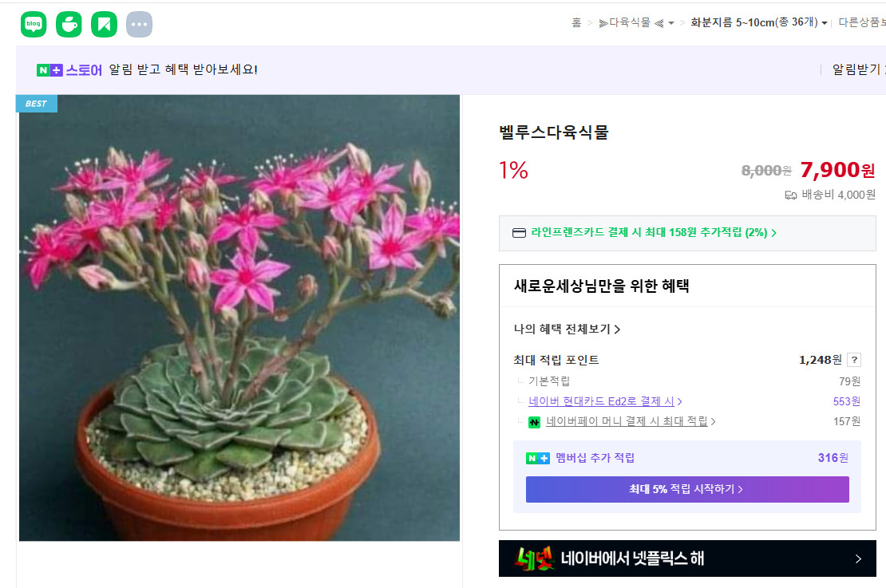Open more sharing options ellipsis icon
Screen dimensions: 886x588
point(139,24)
